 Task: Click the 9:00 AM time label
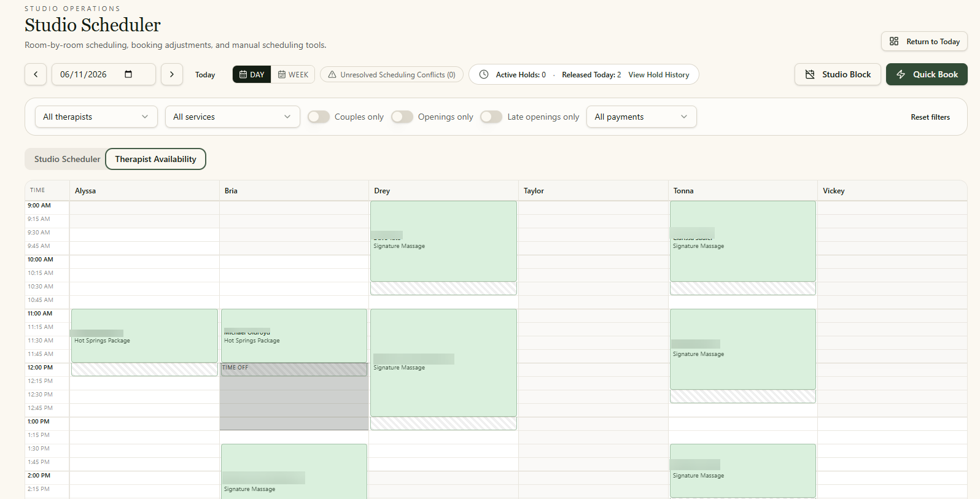[x=39, y=206]
